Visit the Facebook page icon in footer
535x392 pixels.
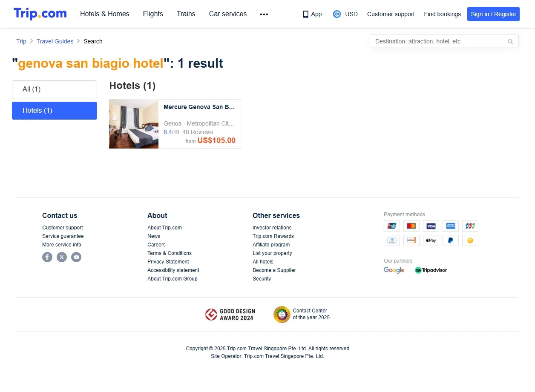(x=47, y=257)
